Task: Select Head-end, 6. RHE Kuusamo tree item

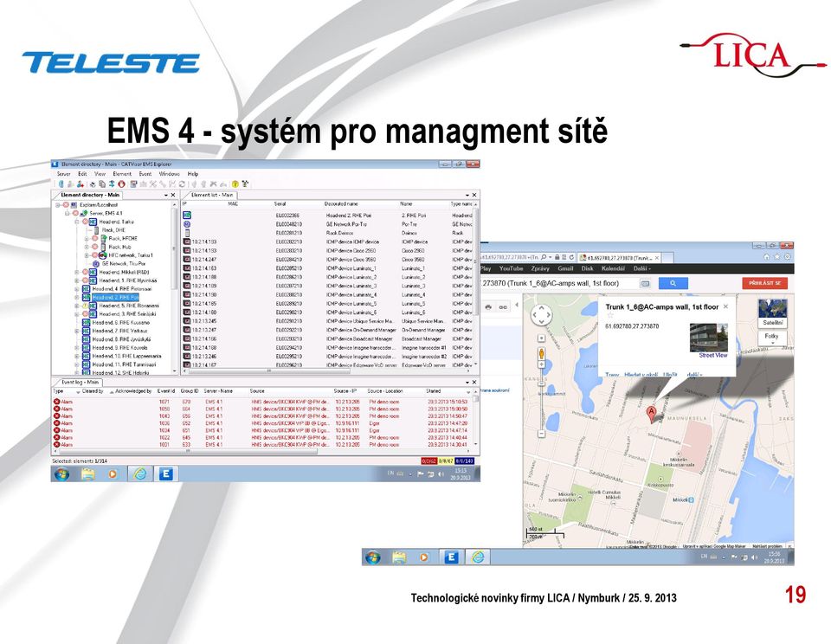Action: [x=121, y=322]
